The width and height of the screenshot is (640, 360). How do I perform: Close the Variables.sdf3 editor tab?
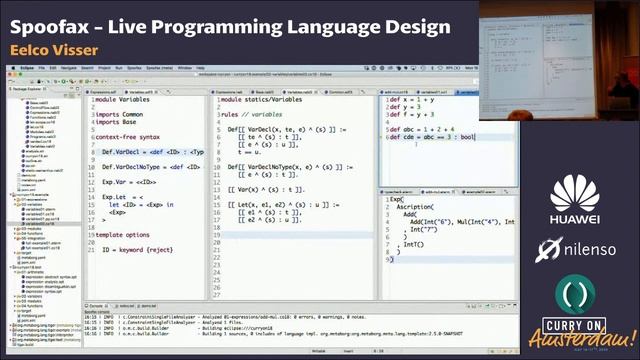click(156, 92)
